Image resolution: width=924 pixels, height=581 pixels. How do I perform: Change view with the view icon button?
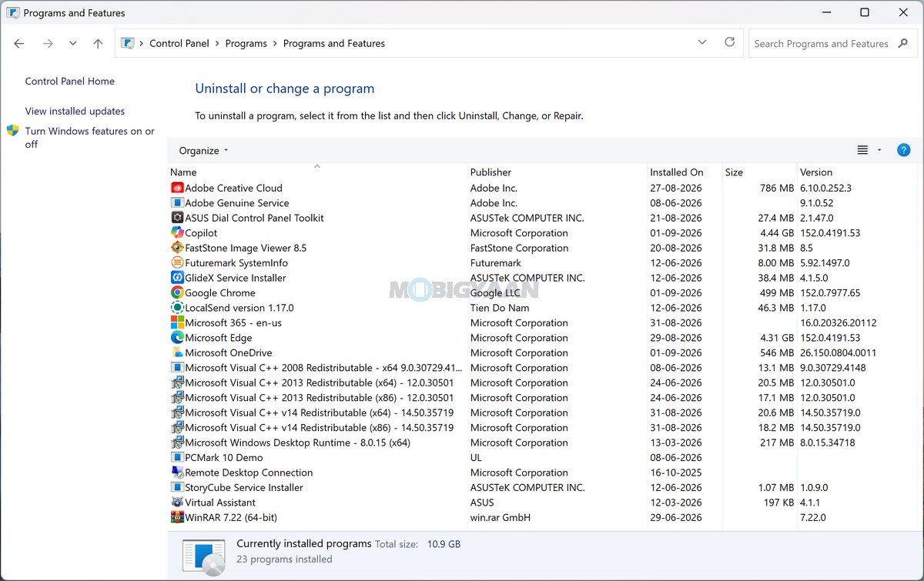pos(862,151)
